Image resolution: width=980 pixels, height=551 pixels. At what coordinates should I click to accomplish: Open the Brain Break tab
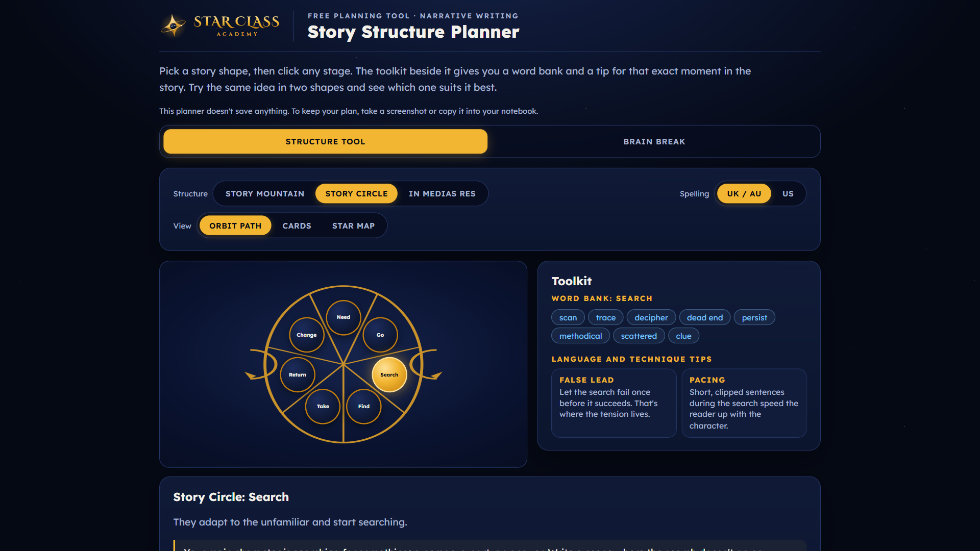pos(654,141)
